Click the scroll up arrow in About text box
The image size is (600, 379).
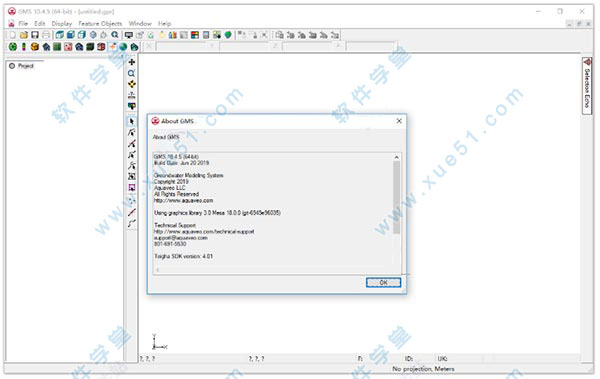tap(396, 157)
